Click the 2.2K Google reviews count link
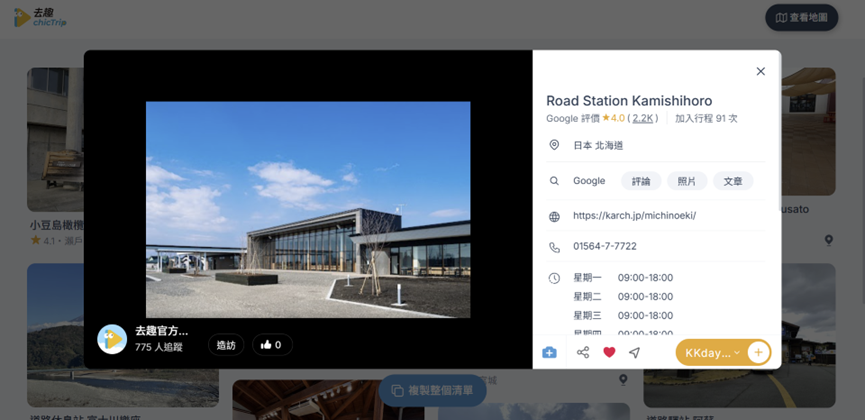Image resolution: width=865 pixels, height=420 pixels. (x=643, y=118)
